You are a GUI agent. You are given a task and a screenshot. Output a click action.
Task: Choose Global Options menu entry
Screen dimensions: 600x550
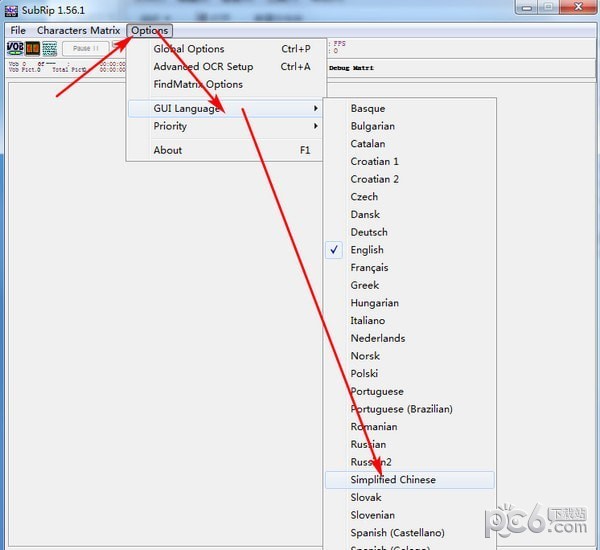(226, 49)
